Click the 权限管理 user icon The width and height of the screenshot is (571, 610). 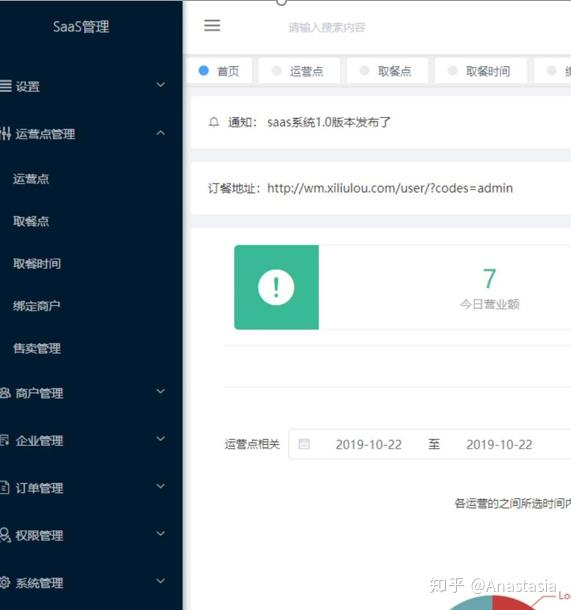point(5,535)
